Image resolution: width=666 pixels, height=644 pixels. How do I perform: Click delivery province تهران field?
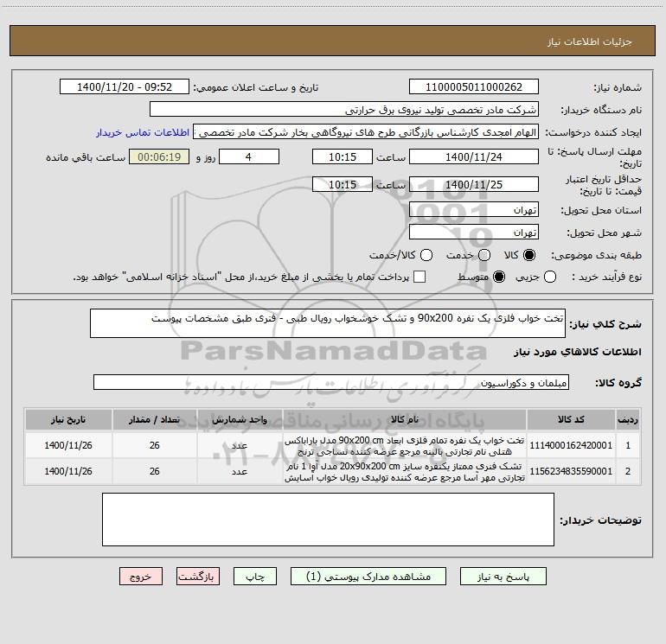[474, 210]
